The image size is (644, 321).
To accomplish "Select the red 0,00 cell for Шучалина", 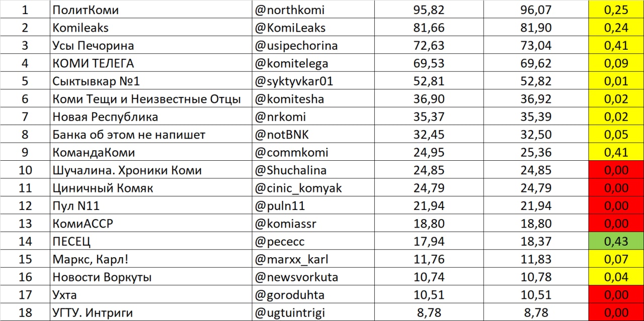I will [616, 170].
